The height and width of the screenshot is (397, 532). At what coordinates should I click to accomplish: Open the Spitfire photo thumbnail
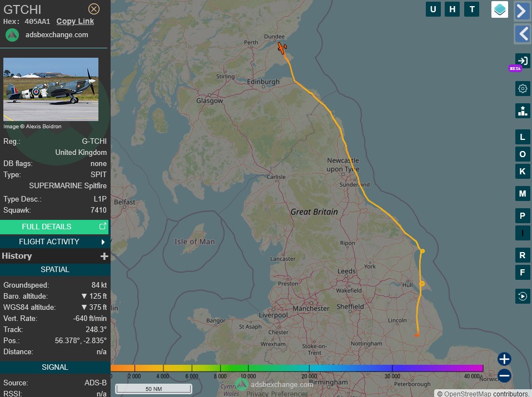(x=51, y=89)
